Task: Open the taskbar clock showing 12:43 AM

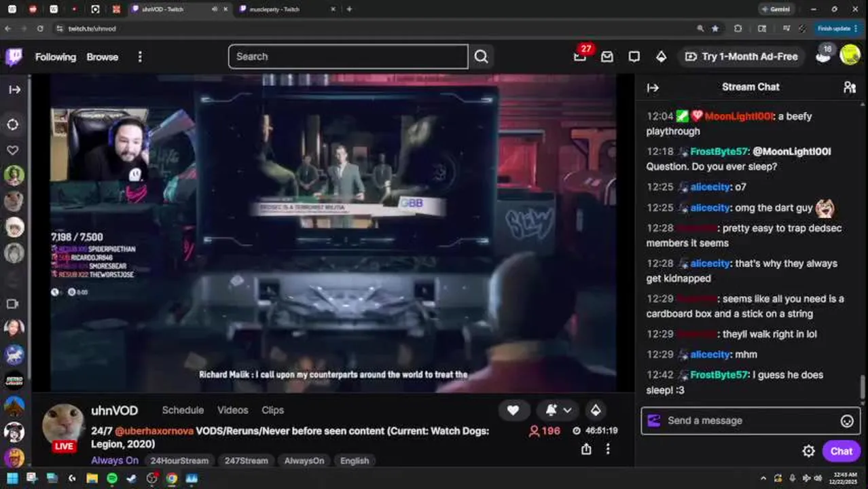Action: (844, 478)
